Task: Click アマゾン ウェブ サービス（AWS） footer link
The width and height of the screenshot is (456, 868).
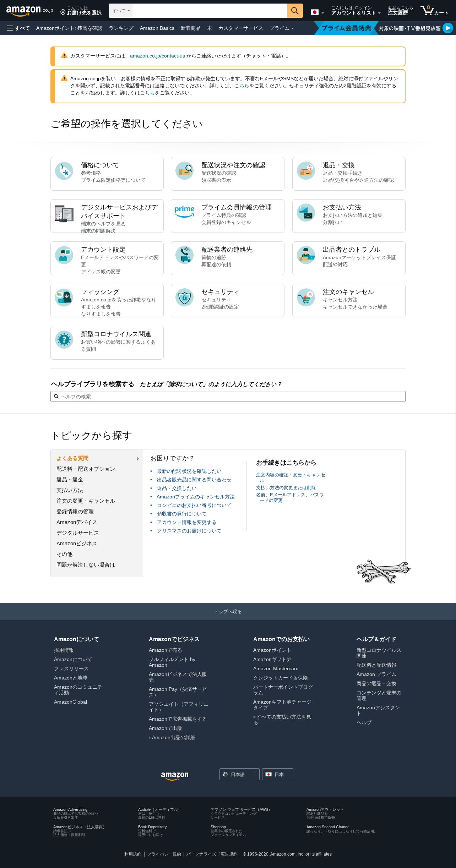Action: pyautogui.click(x=241, y=809)
